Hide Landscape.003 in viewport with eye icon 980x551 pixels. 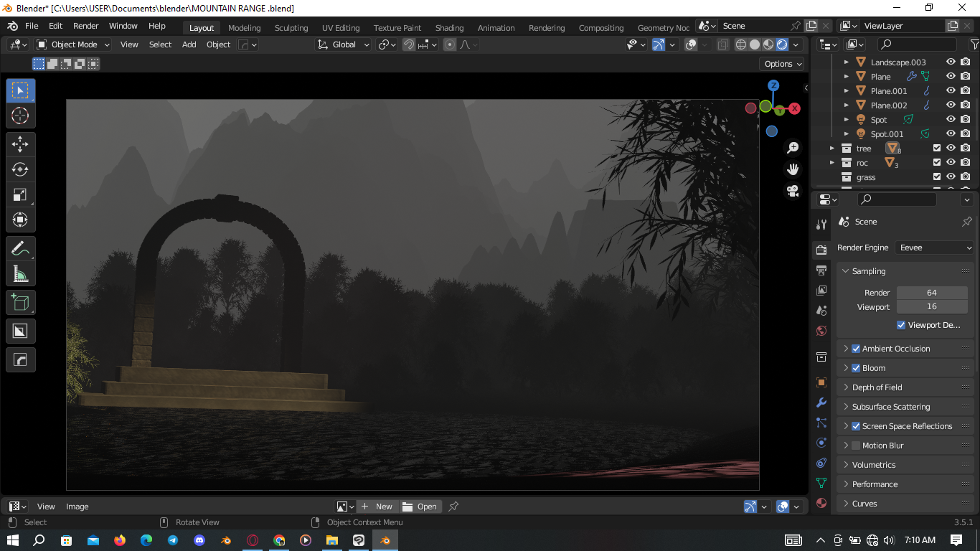click(x=951, y=62)
